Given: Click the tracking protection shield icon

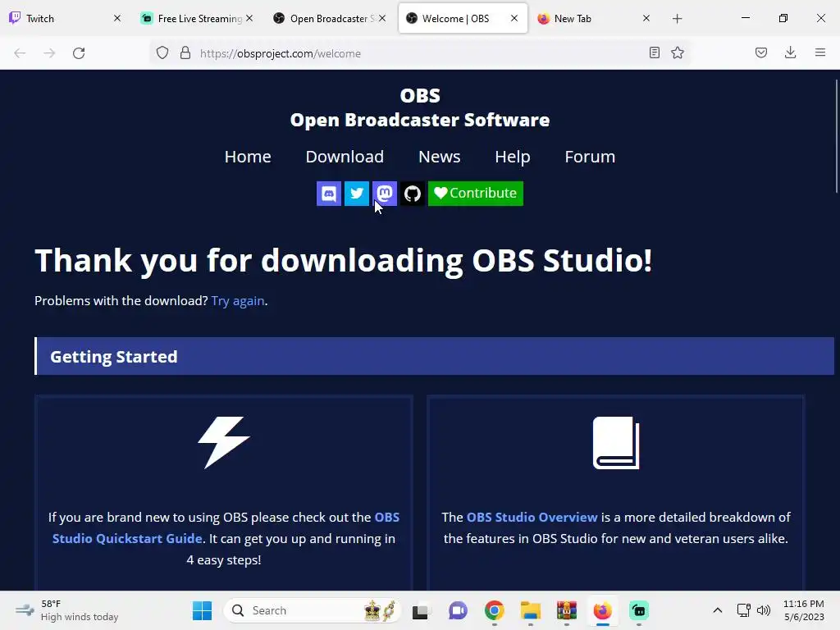Looking at the screenshot, I should (162, 53).
